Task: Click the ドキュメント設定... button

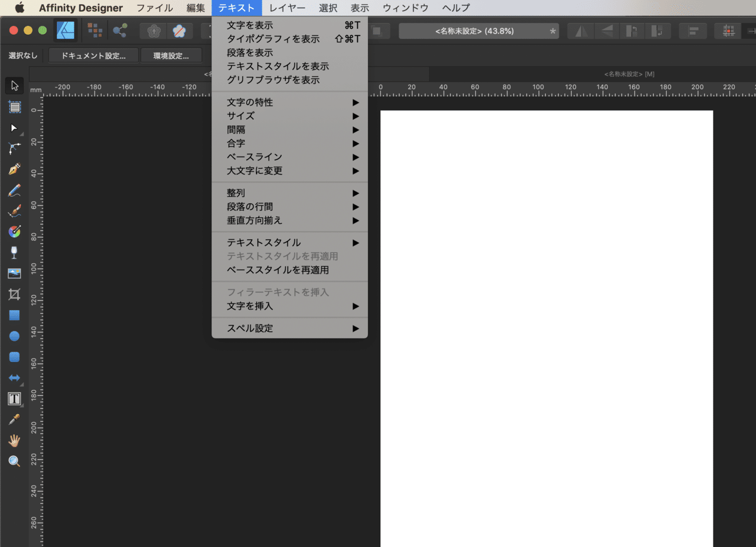Action: 94,56
